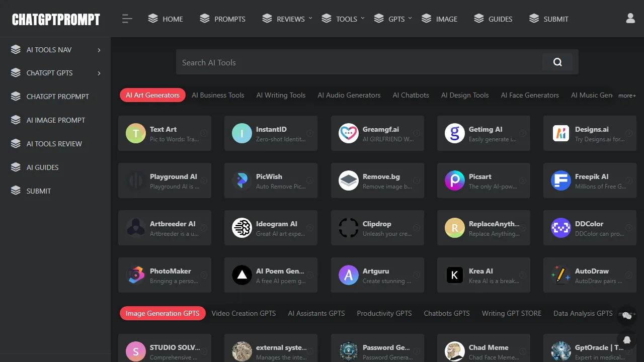The image size is (644, 362).
Task: Run a search with the magnifier button
Action: (557, 62)
